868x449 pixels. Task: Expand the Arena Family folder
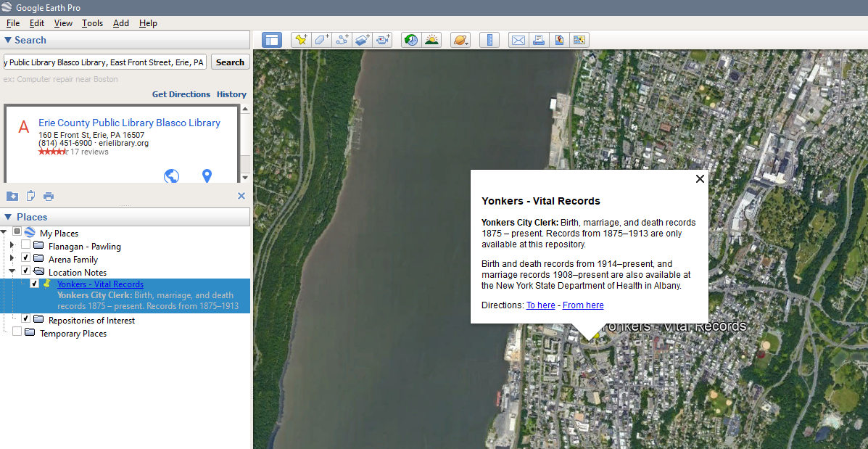pyautogui.click(x=12, y=259)
